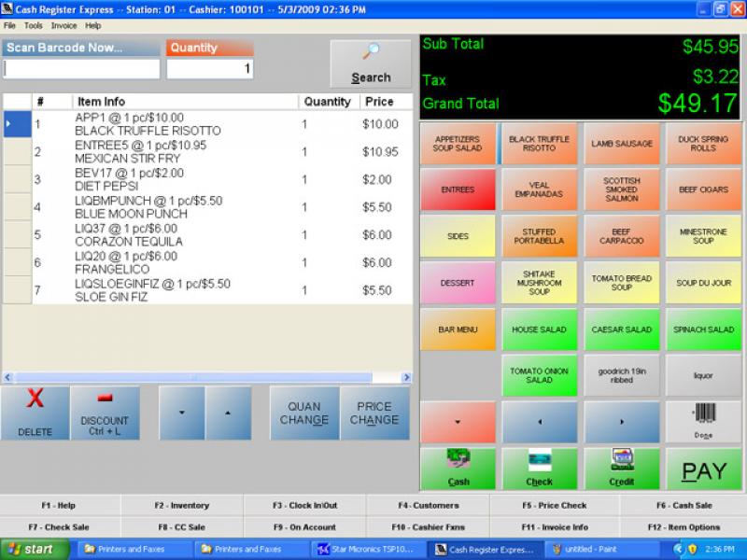747x560 pixels.
Task: Pay with the Credit card icon button
Action: coord(622,469)
